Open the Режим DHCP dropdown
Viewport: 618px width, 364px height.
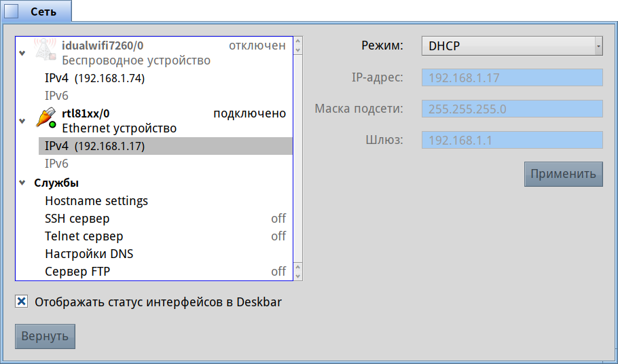tap(512, 46)
